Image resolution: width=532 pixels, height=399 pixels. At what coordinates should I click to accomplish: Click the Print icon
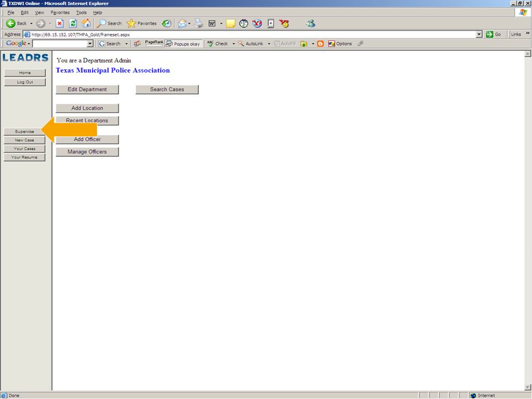tap(198, 23)
